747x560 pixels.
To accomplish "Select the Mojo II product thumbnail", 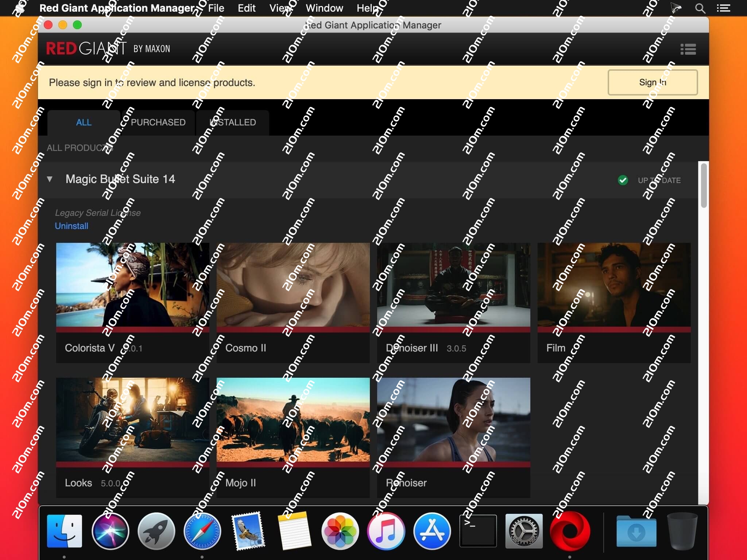I will 293,420.
